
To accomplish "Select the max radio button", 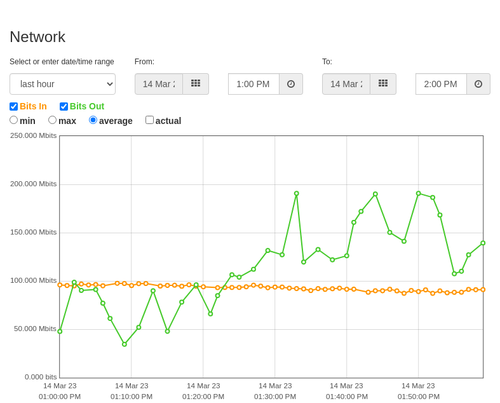I will tap(52, 120).
